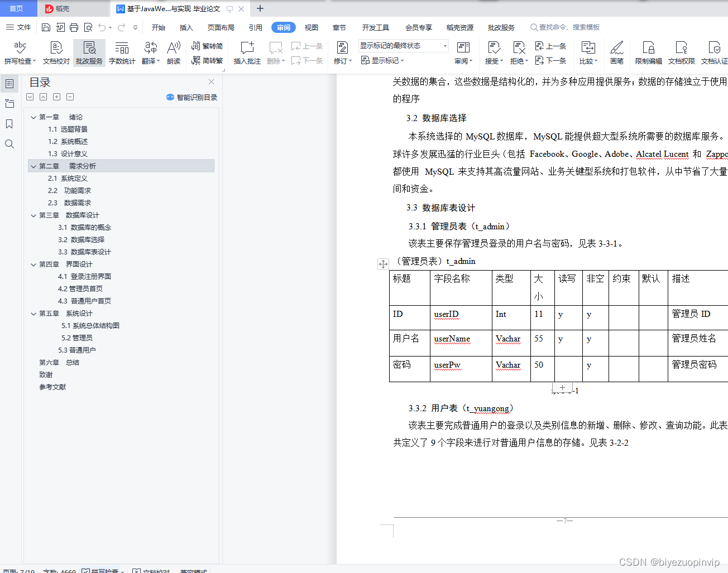The width and height of the screenshot is (728, 573).
Task: Open the spell check tool
Action: click(20, 53)
